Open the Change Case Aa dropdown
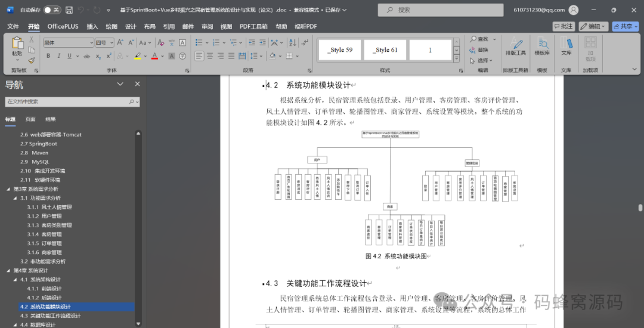 pos(145,42)
